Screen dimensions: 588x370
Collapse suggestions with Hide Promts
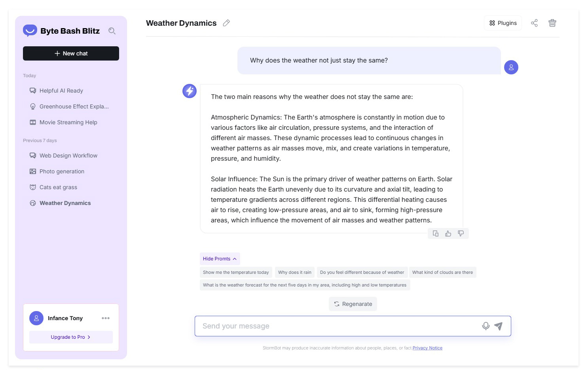pyautogui.click(x=220, y=259)
